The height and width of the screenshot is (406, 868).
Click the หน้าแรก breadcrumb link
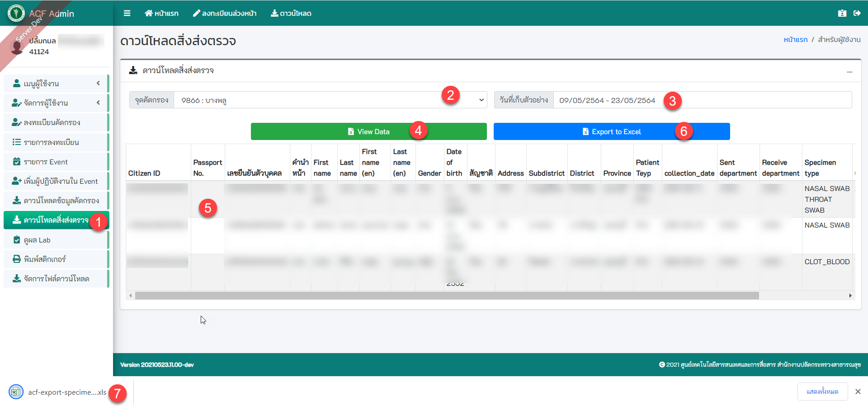pos(795,40)
